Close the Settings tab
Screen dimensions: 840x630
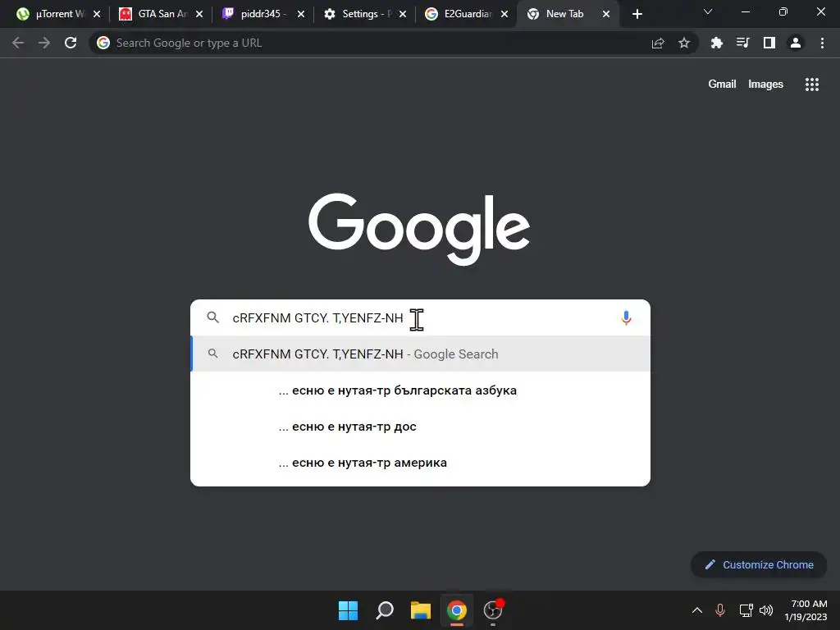click(402, 14)
